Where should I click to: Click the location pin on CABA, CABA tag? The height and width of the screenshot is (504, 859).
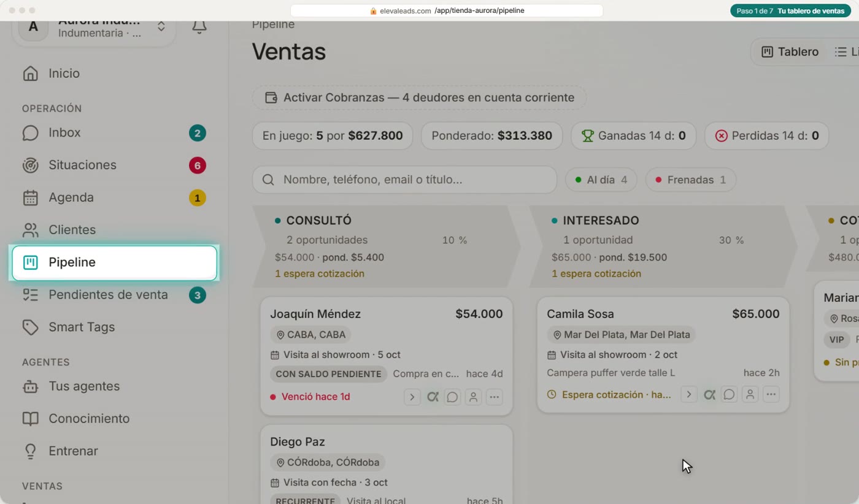[280, 335]
